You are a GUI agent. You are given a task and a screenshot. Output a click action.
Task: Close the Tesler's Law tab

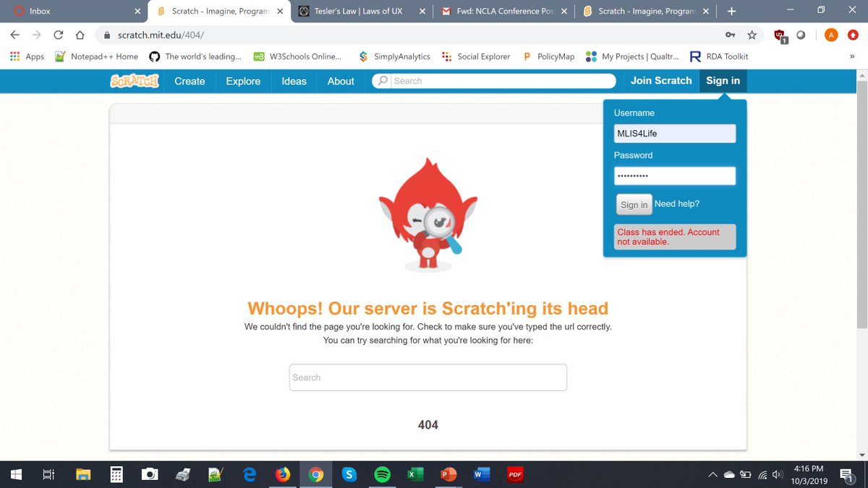(422, 11)
